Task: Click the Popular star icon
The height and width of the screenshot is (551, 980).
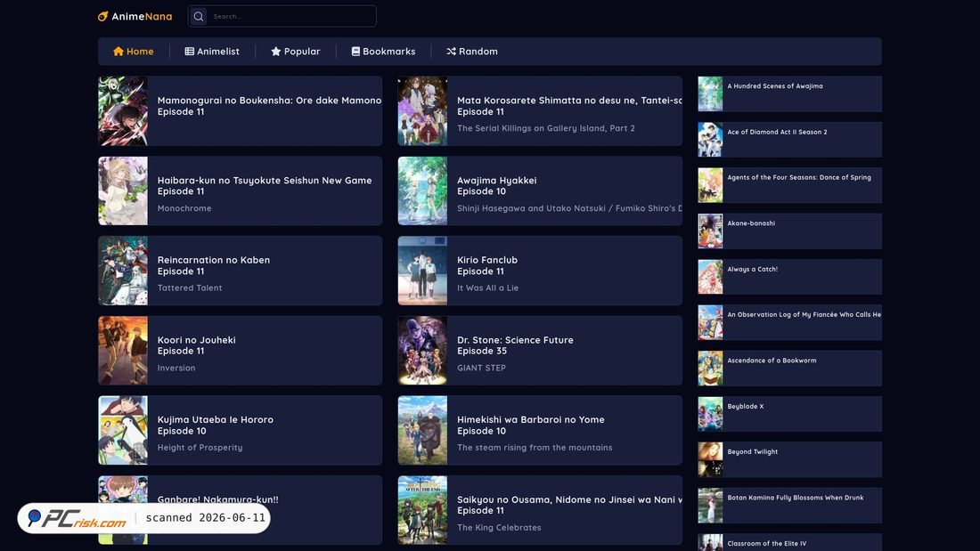Action: [x=275, y=52]
